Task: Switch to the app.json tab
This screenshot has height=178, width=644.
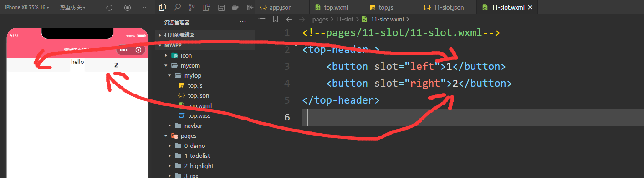Action: [x=282, y=7]
